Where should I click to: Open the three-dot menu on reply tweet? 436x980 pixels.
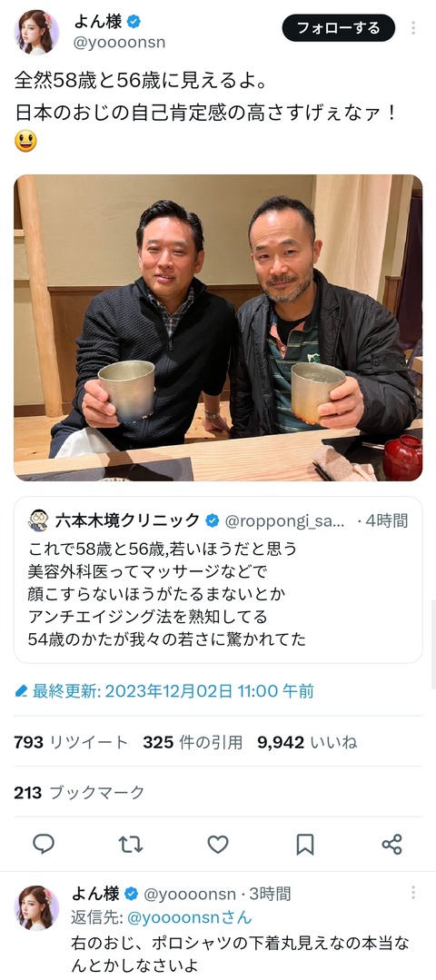(x=413, y=893)
